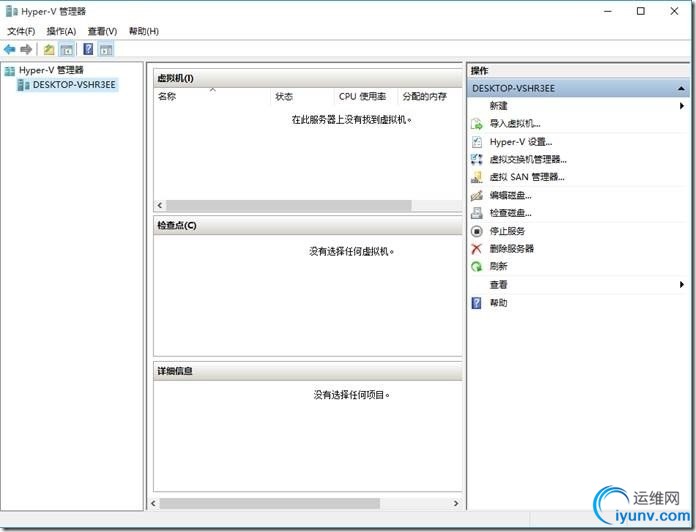The height and width of the screenshot is (532, 696).
Task: Click the 虚拟交换机管理器 icon
Action: click(476, 159)
